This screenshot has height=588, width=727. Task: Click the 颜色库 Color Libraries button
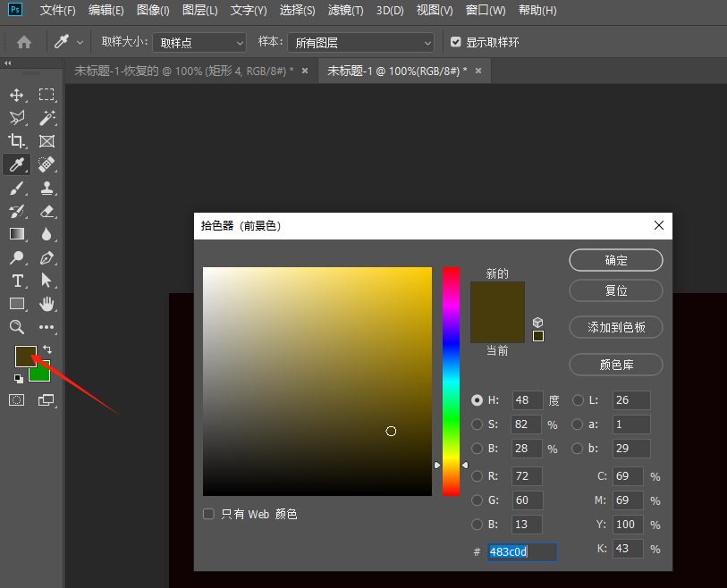[x=616, y=365]
